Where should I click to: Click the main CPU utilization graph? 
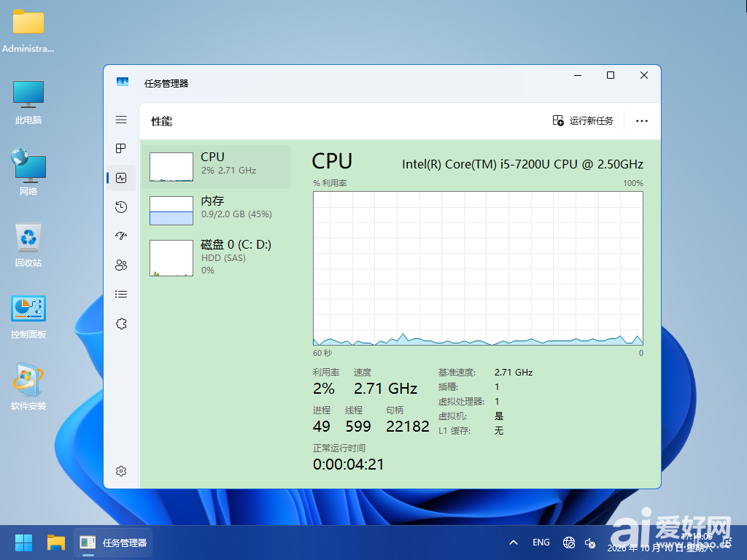(478, 268)
